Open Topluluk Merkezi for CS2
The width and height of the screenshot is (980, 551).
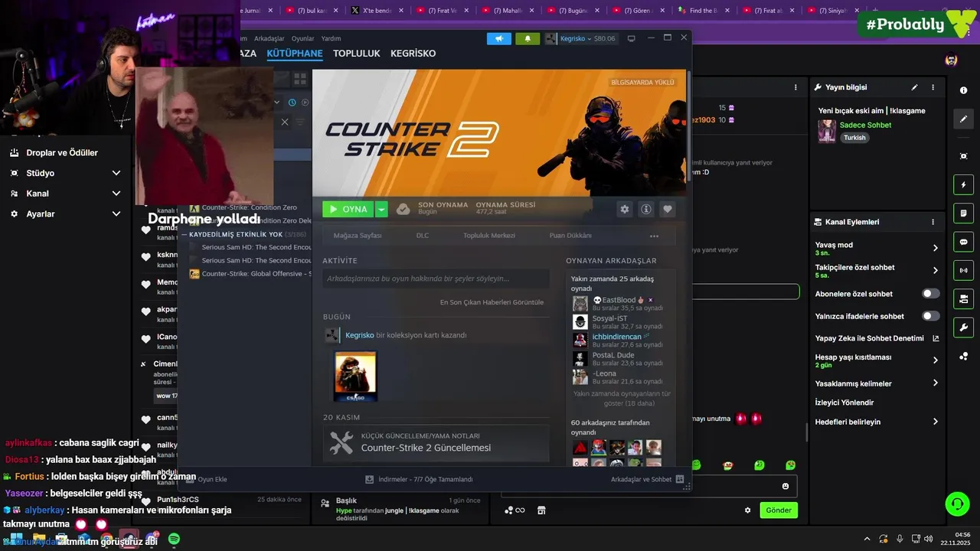coord(489,236)
